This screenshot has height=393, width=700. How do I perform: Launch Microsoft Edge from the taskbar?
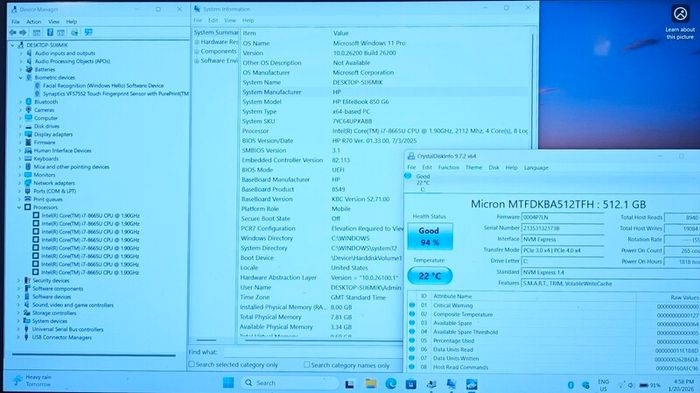point(391,384)
